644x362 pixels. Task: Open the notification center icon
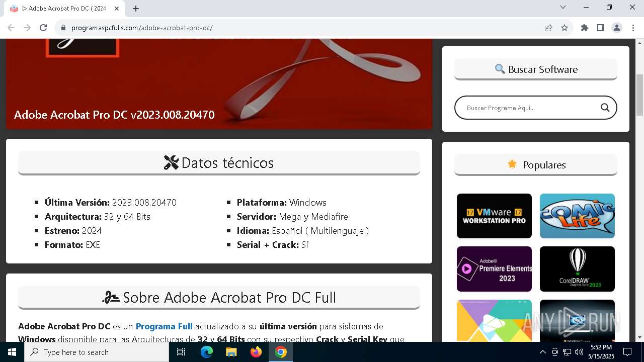tap(627, 352)
